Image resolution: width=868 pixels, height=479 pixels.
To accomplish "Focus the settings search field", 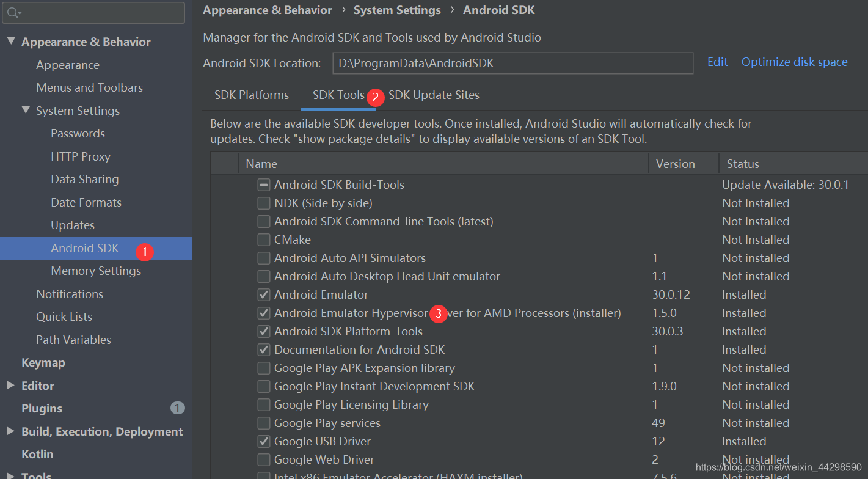I will point(93,13).
